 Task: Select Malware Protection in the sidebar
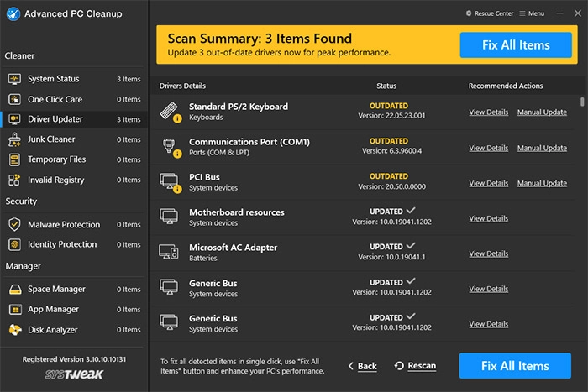(x=74, y=224)
